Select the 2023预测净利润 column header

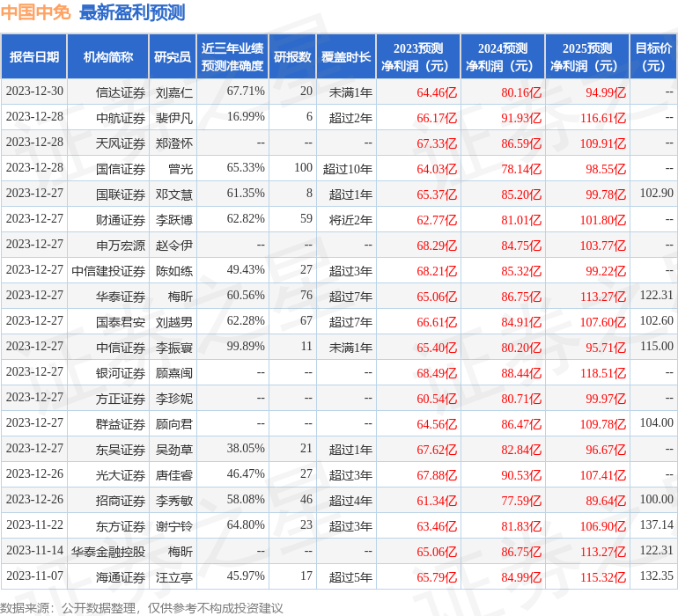[418, 56]
